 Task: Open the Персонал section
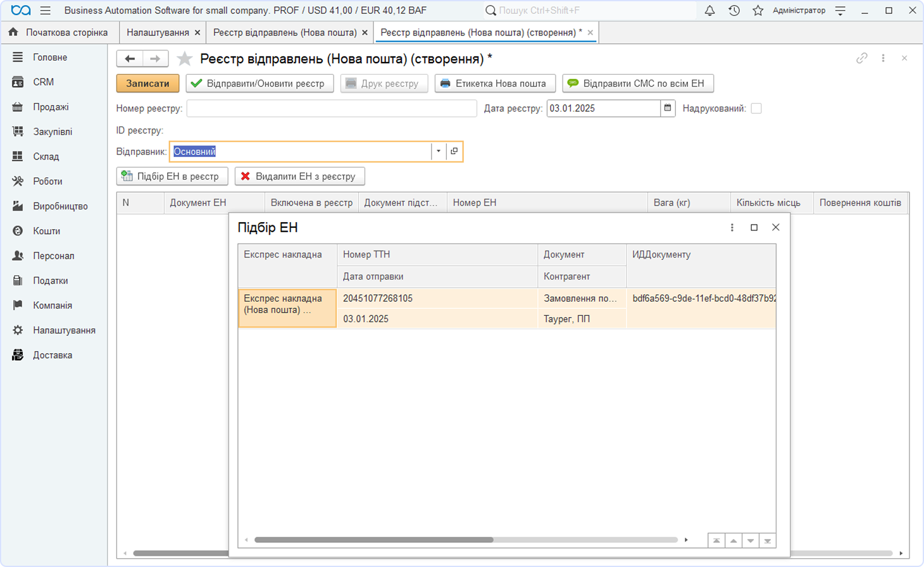(54, 256)
